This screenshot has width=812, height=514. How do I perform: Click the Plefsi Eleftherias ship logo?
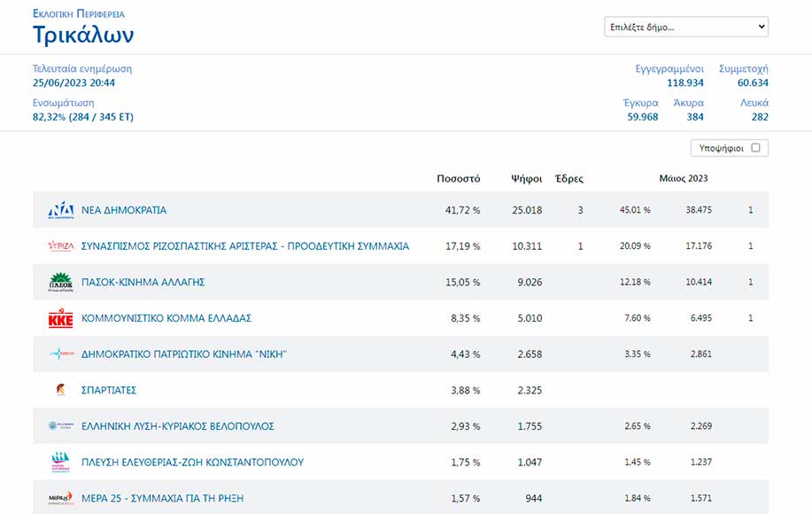click(x=60, y=462)
